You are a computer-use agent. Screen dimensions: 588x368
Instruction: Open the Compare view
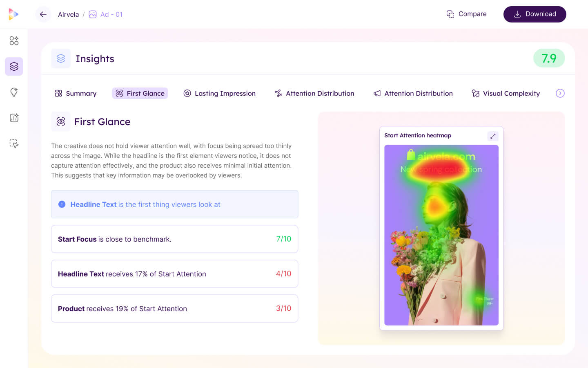pyautogui.click(x=467, y=13)
